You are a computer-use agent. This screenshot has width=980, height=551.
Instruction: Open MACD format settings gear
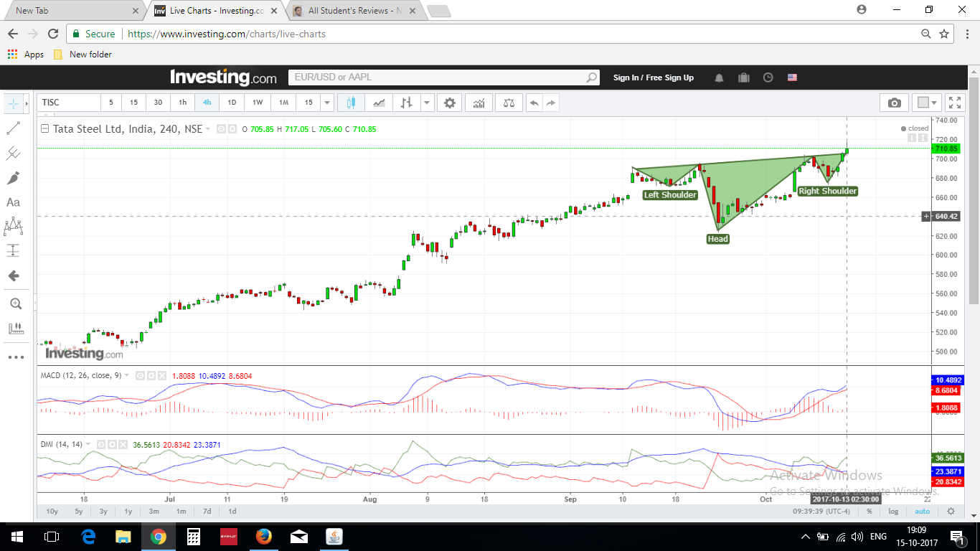(x=151, y=376)
